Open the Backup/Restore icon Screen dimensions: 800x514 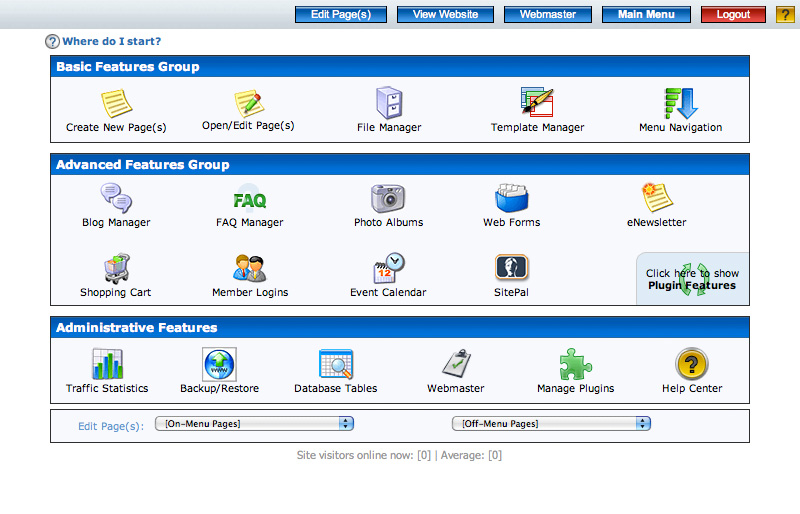(x=219, y=365)
